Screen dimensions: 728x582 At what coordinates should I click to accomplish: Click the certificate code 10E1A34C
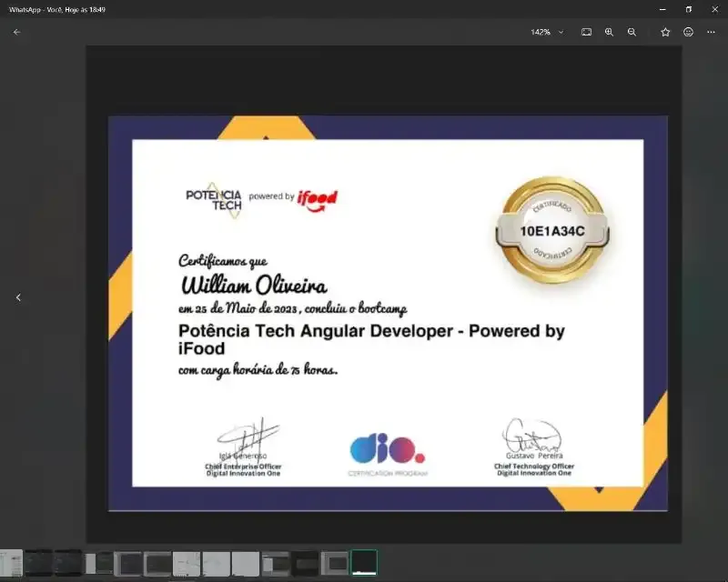click(552, 231)
